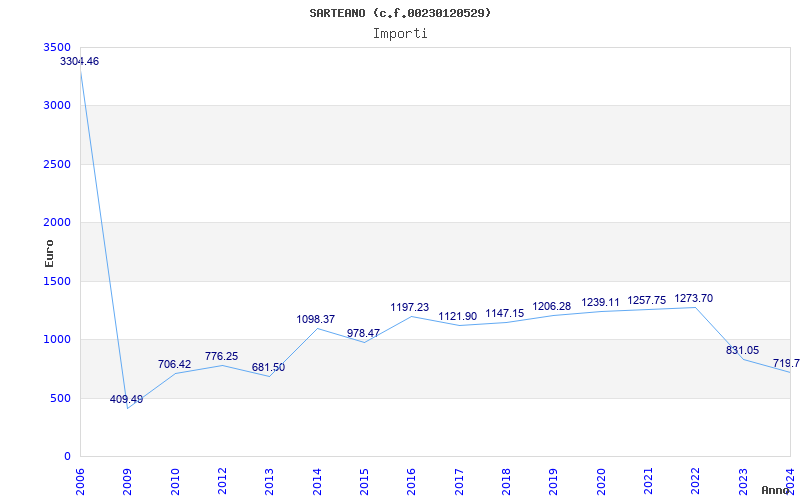
Task: Click the 3500 y-axis tick value
Action: tap(58, 48)
